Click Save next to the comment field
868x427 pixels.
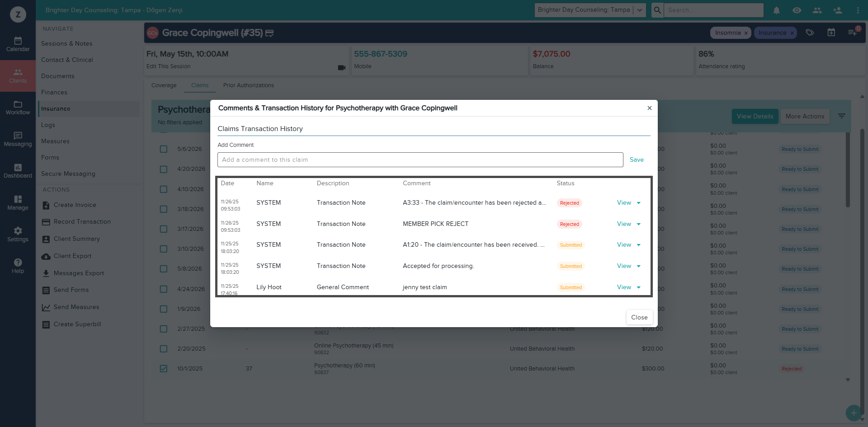tap(637, 160)
